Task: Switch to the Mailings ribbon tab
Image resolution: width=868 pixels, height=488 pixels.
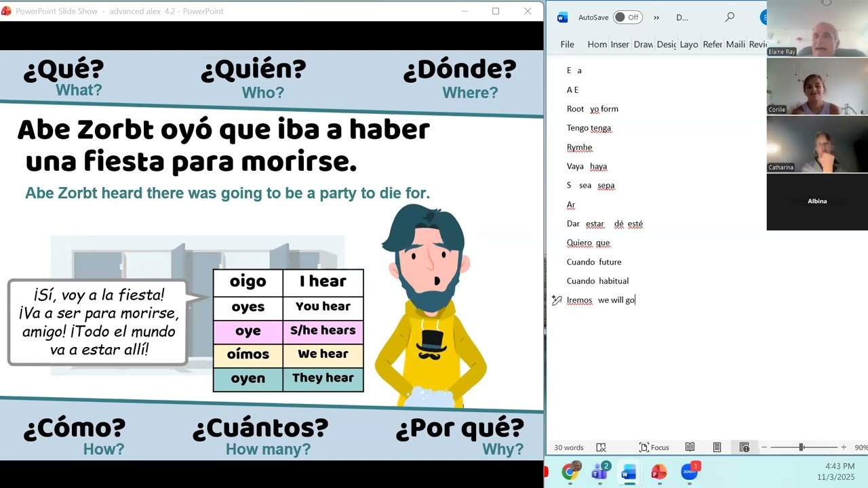Action: tap(735, 44)
